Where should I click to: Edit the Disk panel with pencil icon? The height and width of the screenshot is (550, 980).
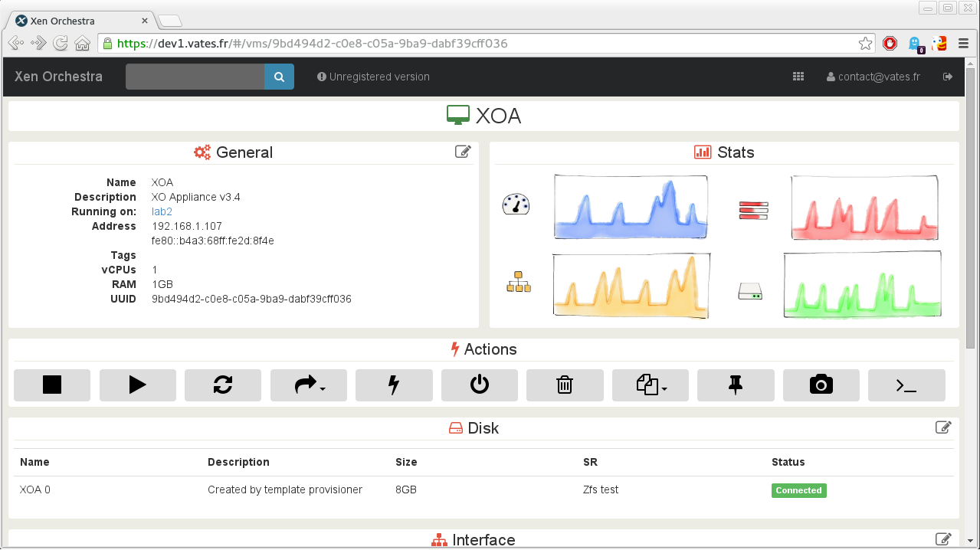(x=943, y=427)
